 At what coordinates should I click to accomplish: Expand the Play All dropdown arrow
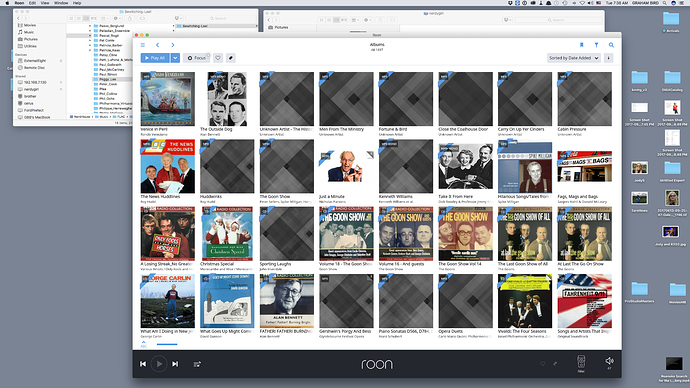coord(175,58)
